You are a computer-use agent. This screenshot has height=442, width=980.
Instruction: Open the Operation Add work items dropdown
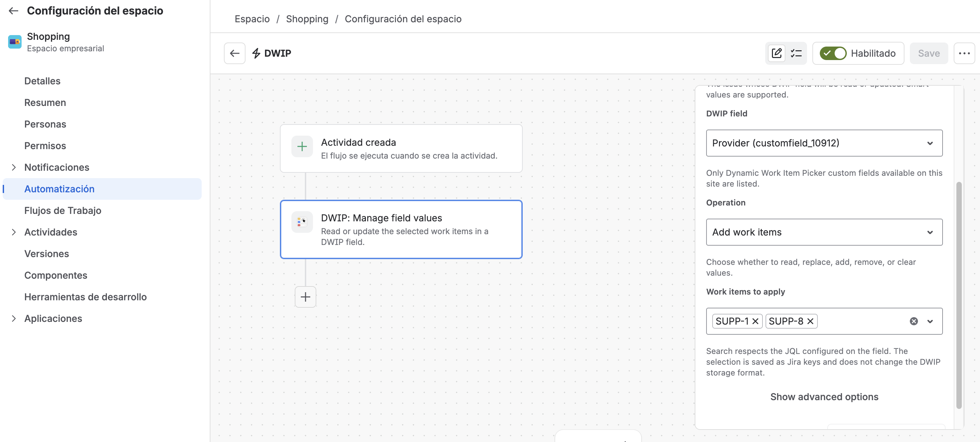coord(824,232)
